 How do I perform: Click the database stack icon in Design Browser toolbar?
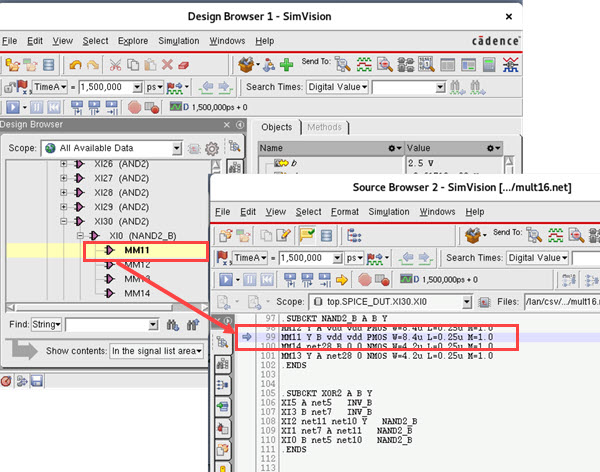coord(49,65)
